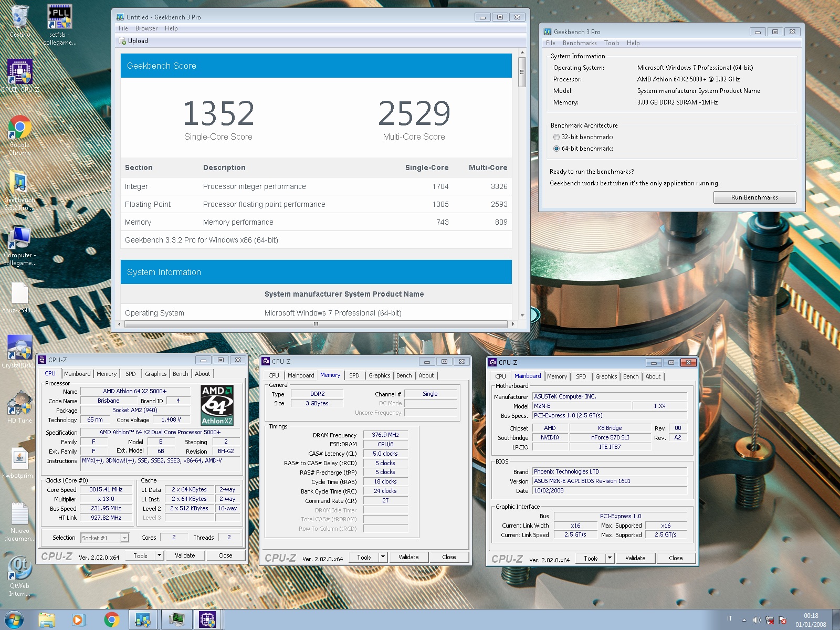Click the Run Benchmarks button
840x630 pixels.
click(754, 197)
